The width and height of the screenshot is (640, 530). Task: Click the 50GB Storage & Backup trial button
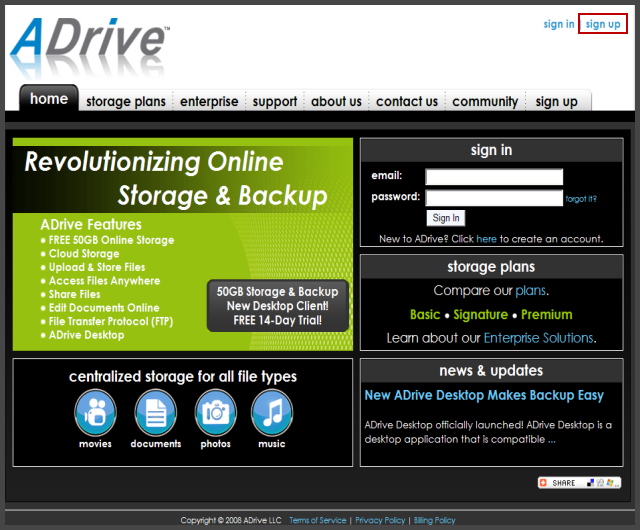click(x=278, y=306)
